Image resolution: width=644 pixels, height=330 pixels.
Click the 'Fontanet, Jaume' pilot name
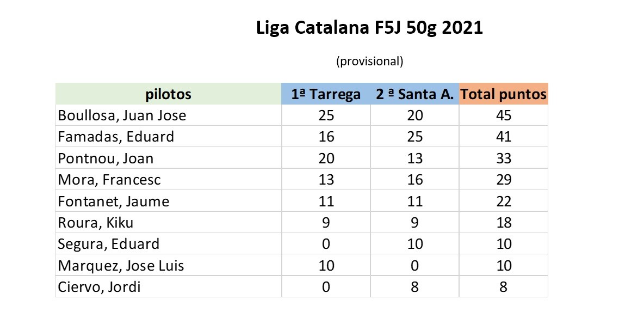[114, 201]
